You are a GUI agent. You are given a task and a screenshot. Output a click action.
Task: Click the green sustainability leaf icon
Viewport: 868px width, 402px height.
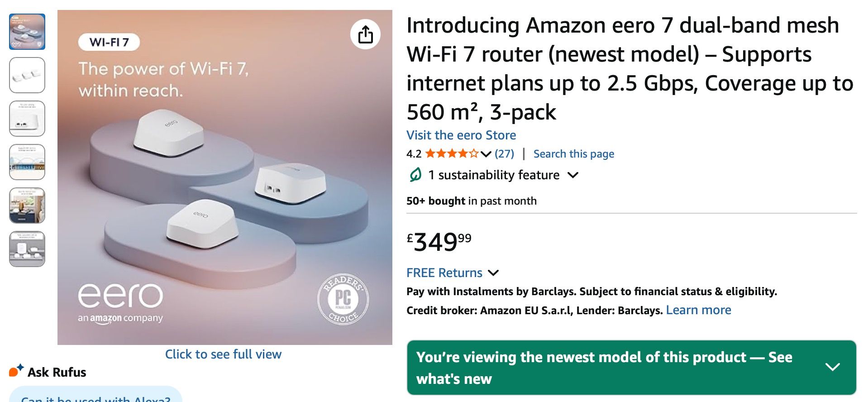click(415, 175)
